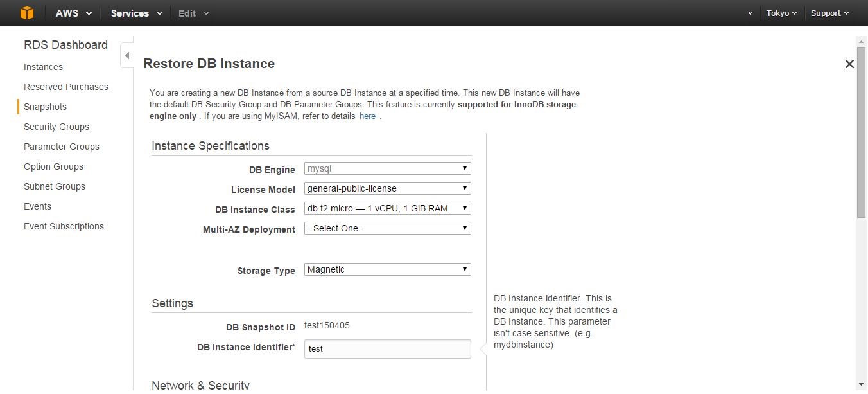This screenshot has height=394, width=868.
Task: Click the Settings section title
Action: [172, 303]
